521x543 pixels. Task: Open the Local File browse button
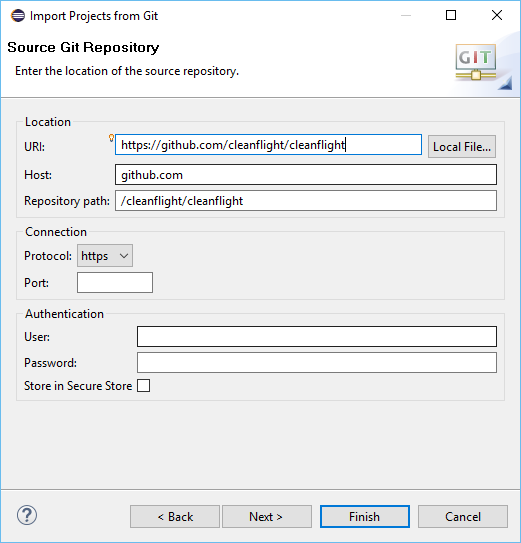click(x=462, y=146)
